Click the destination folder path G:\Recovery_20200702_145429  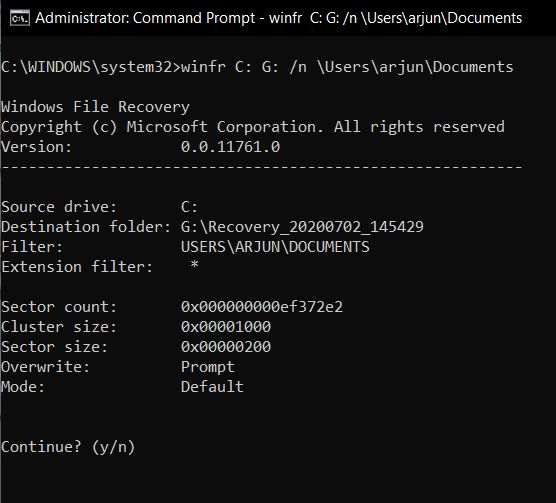pos(302,227)
